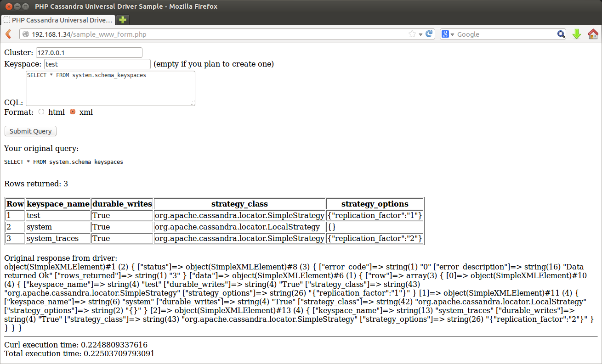Maximize the Firefox window
The image size is (602, 364).
click(x=26, y=6)
